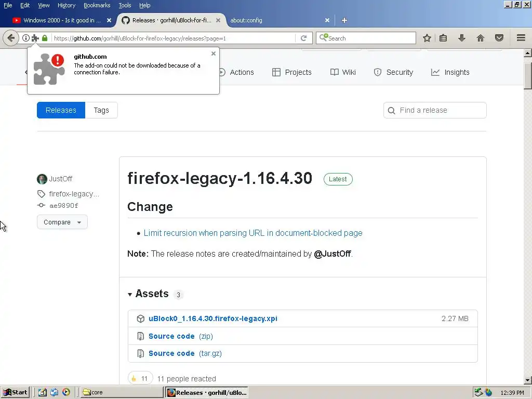Switch to the Tags view
Screen dimensions: 532x399
coord(101,110)
